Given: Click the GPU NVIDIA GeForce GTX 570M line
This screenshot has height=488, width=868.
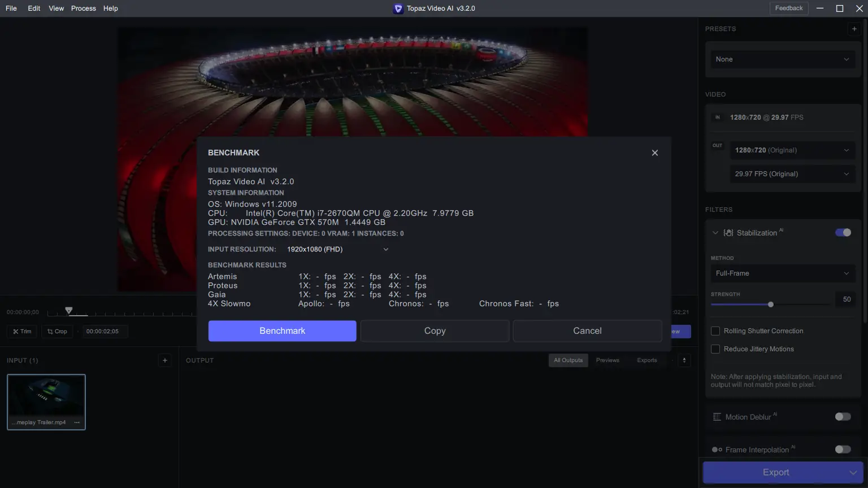Looking at the screenshot, I should [x=297, y=223].
